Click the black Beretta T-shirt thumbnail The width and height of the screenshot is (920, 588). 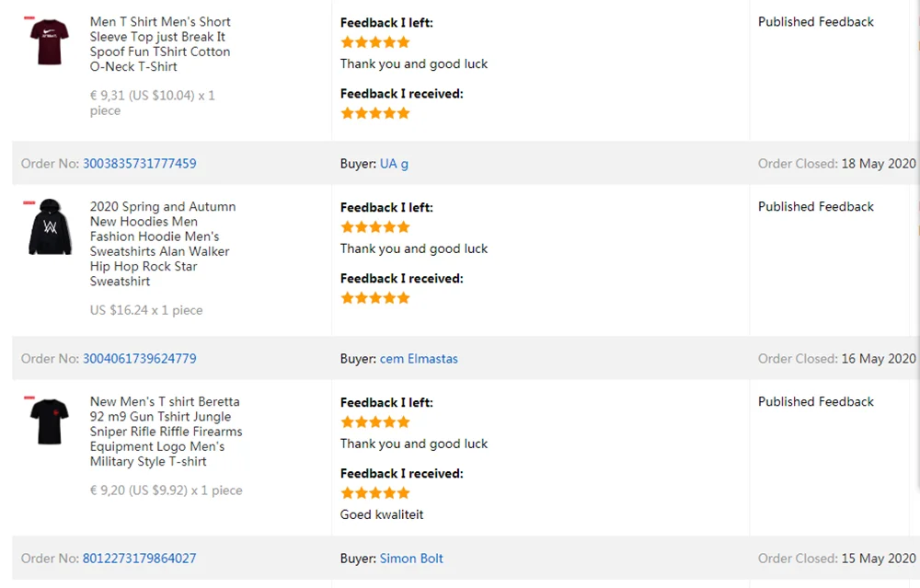pos(50,422)
